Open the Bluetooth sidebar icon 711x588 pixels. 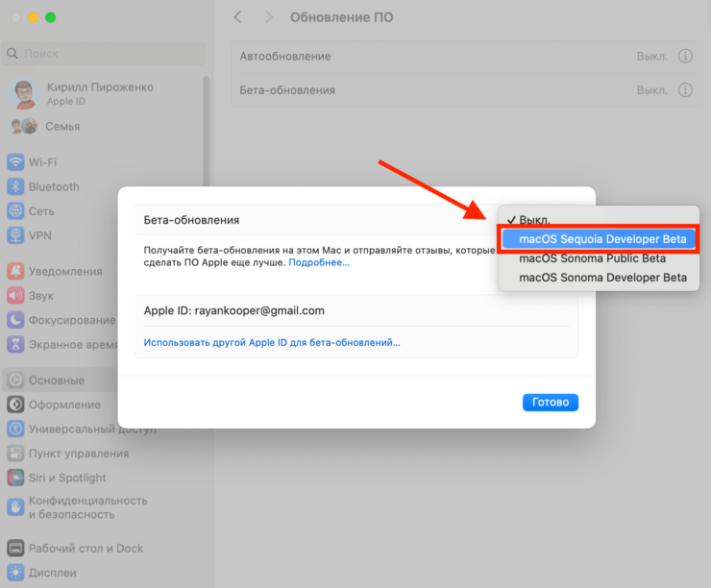click(x=15, y=186)
